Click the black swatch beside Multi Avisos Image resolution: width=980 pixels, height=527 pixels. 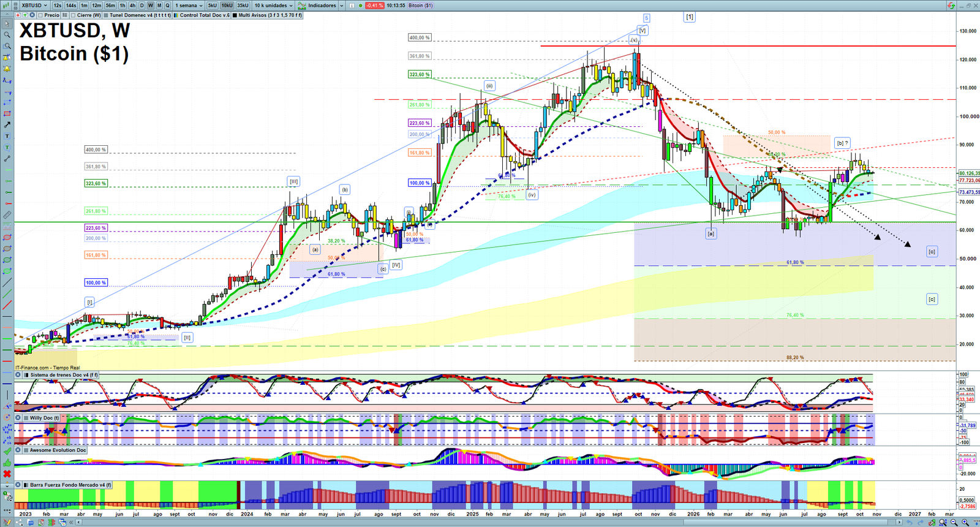click(235, 15)
